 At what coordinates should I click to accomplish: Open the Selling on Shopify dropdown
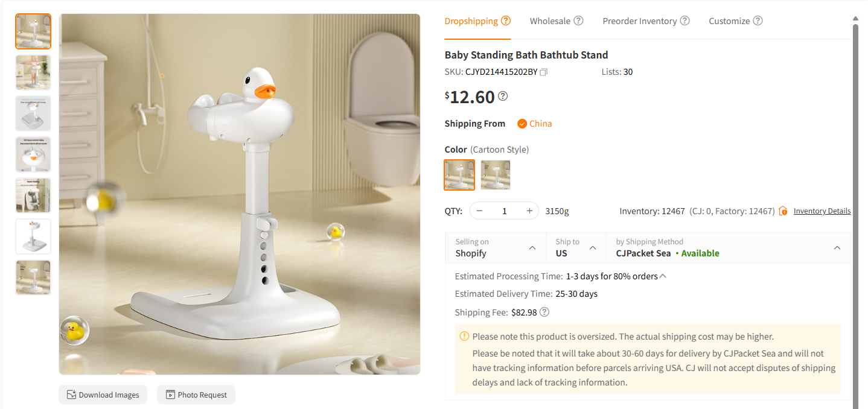[532, 247]
